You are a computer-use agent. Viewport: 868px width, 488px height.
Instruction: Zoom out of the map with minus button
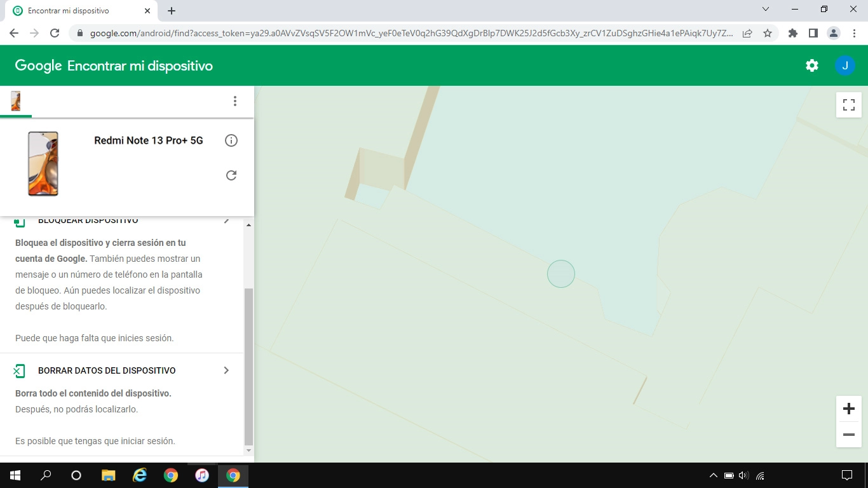click(x=848, y=435)
